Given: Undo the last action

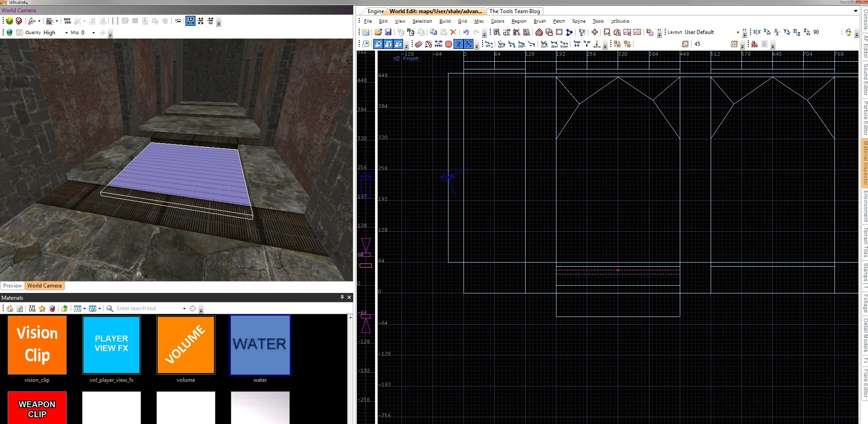Looking at the screenshot, I should tap(466, 32).
